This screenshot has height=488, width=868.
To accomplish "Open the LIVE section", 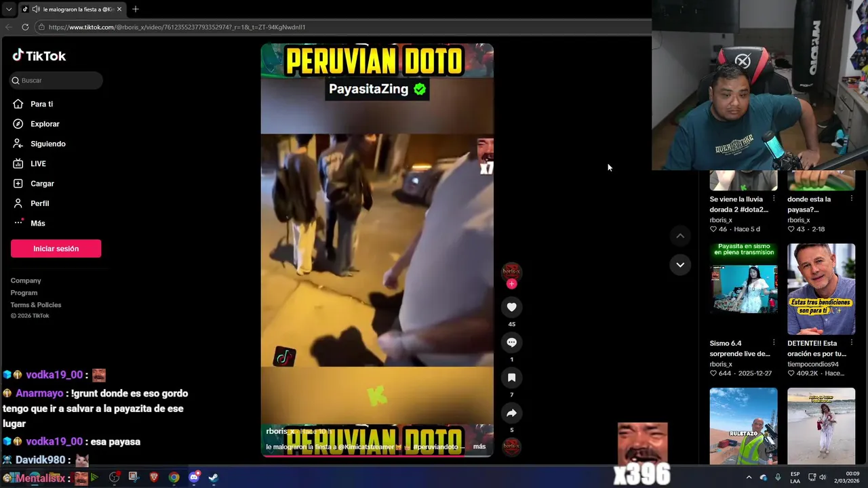I will [38, 163].
